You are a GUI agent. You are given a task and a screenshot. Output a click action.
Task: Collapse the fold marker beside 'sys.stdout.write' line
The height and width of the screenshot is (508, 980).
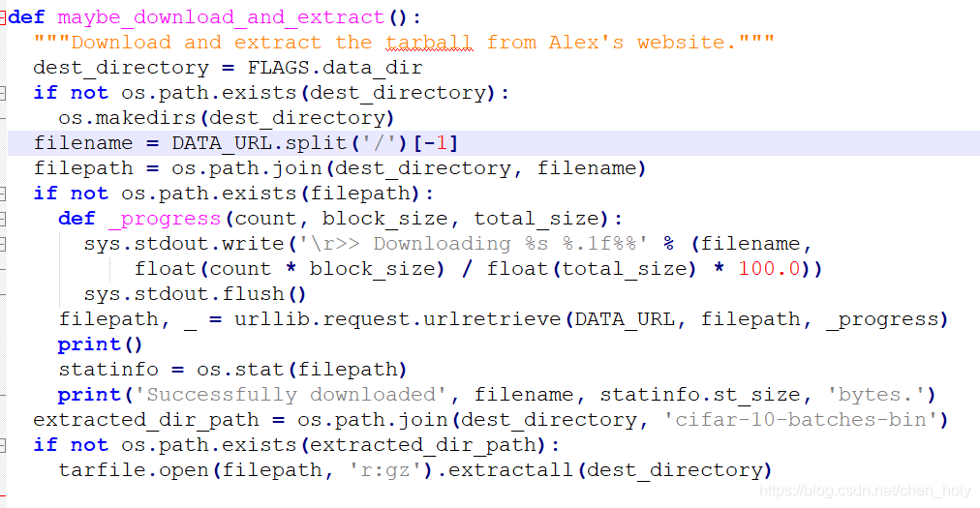(3, 244)
